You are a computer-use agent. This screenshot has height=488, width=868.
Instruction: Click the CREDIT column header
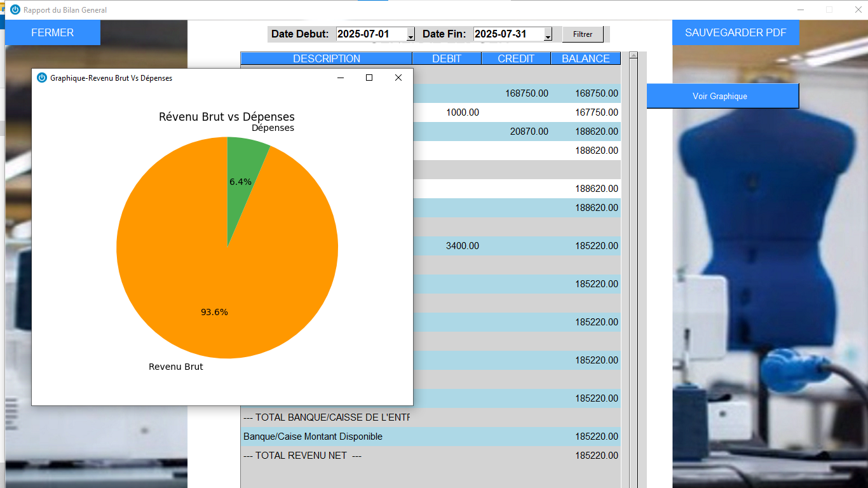click(516, 58)
